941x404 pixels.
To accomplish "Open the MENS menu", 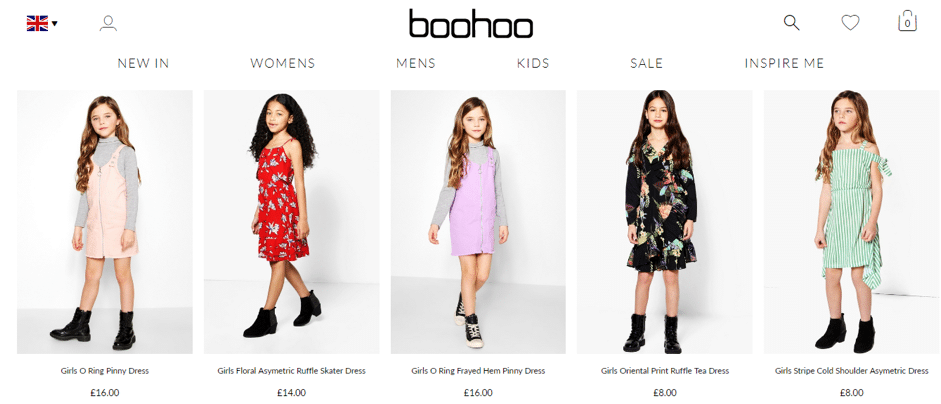I will [x=416, y=63].
